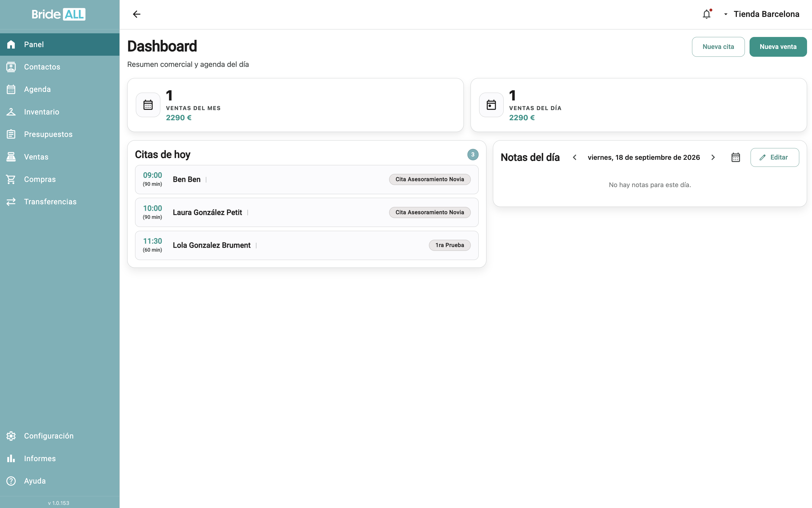Go to next day in Notas del día

713,157
